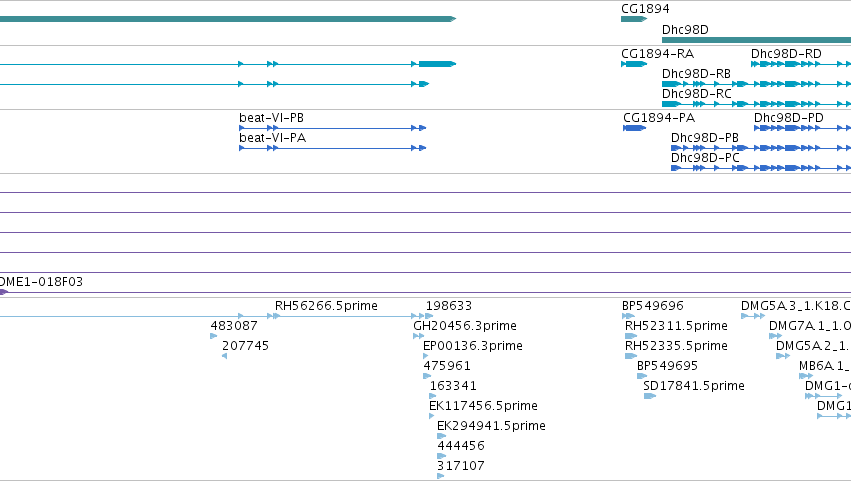Screen dimensions: 851x481
Task: Click the 207745 reverse arrow glyph
Action: (x=225, y=356)
